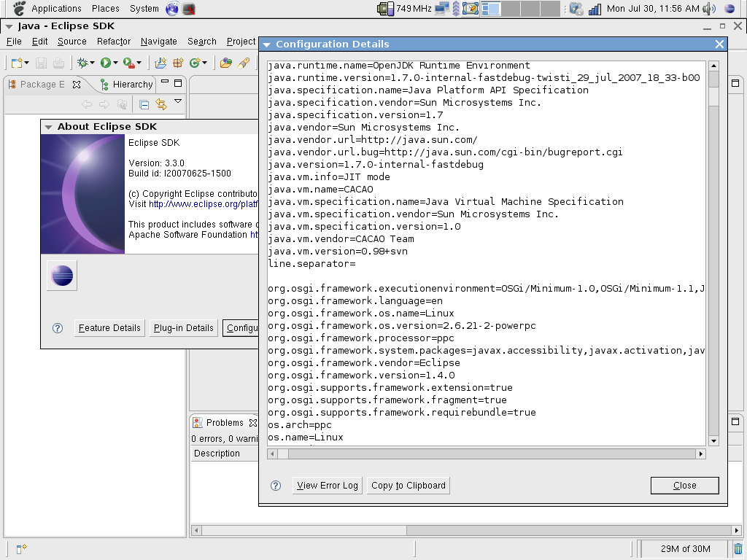This screenshot has height=560, width=747.
Task: Open the External Tools dropdown arrow
Action: point(139,63)
